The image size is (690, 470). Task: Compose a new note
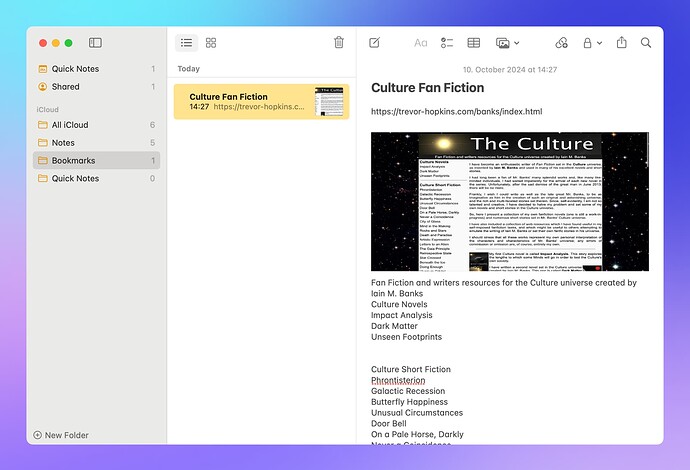374,43
